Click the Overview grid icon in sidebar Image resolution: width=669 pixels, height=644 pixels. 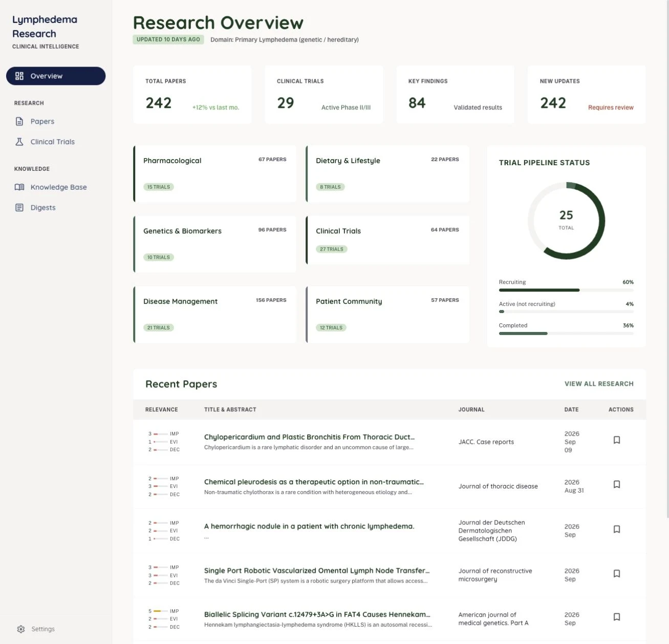(x=19, y=76)
